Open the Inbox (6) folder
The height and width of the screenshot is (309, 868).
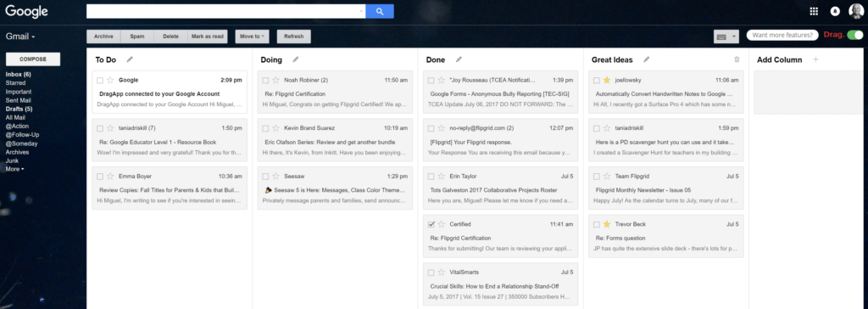[x=19, y=75]
